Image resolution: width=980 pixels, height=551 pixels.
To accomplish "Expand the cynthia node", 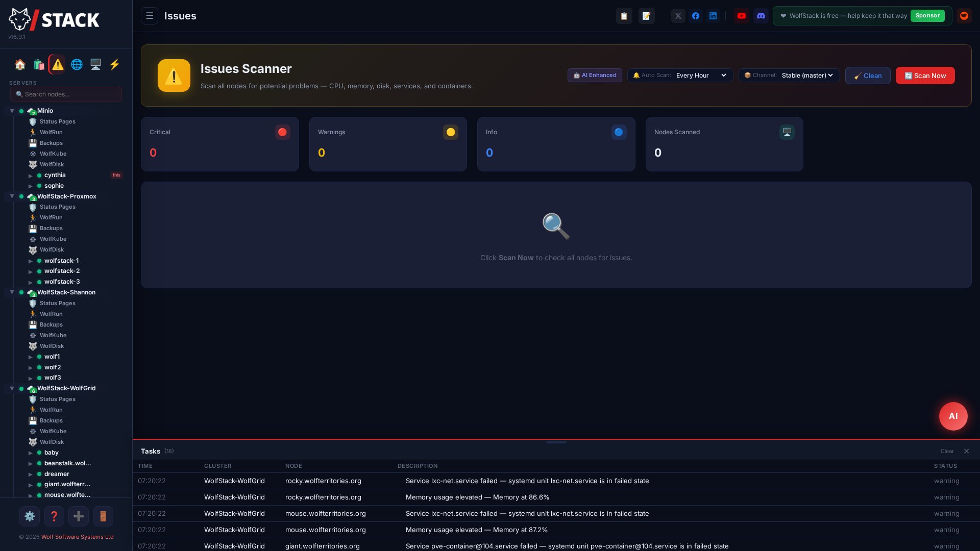I will click(x=31, y=176).
